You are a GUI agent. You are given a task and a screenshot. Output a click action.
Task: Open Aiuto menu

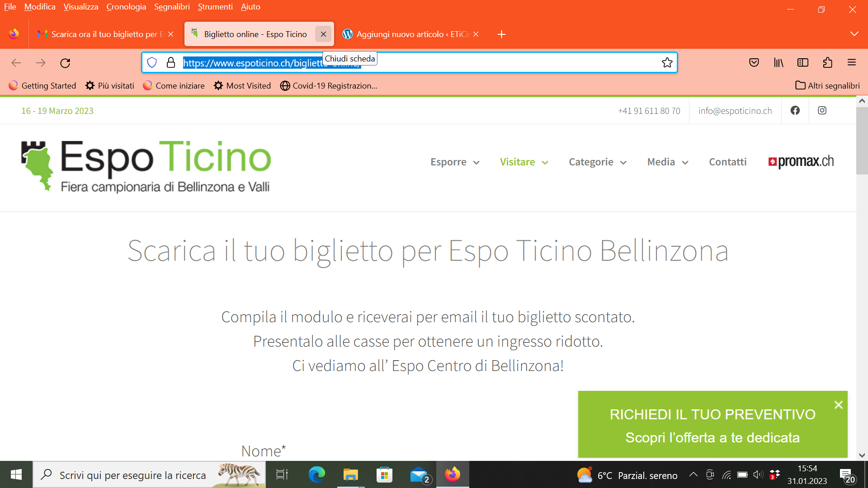point(250,7)
